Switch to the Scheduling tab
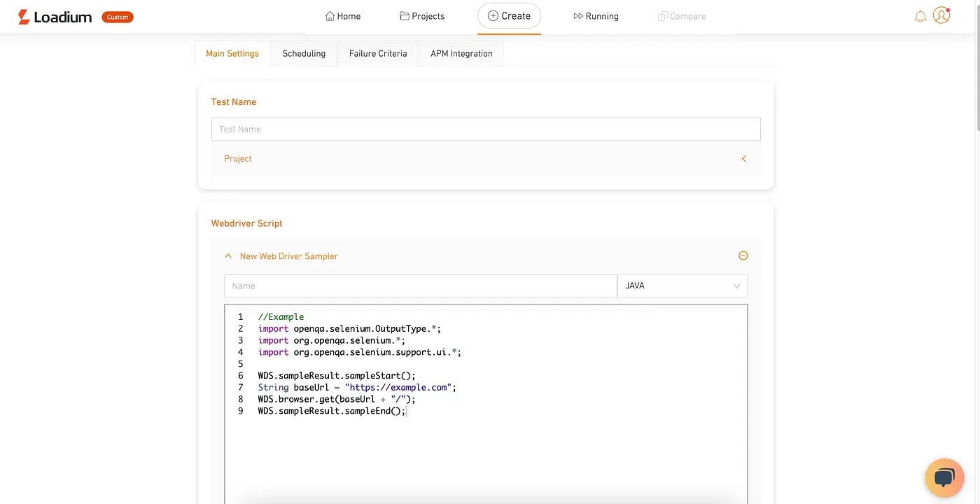This screenshot has height=504, width=980. (x=304, y=54)
